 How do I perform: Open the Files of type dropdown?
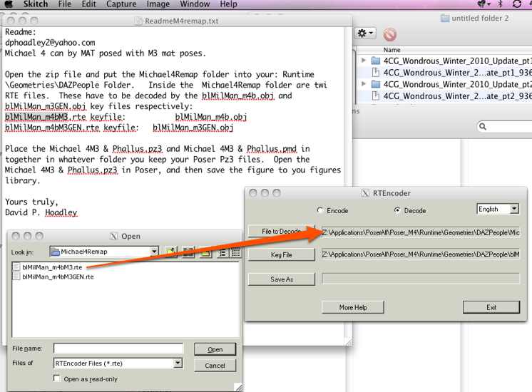point(178,363)
